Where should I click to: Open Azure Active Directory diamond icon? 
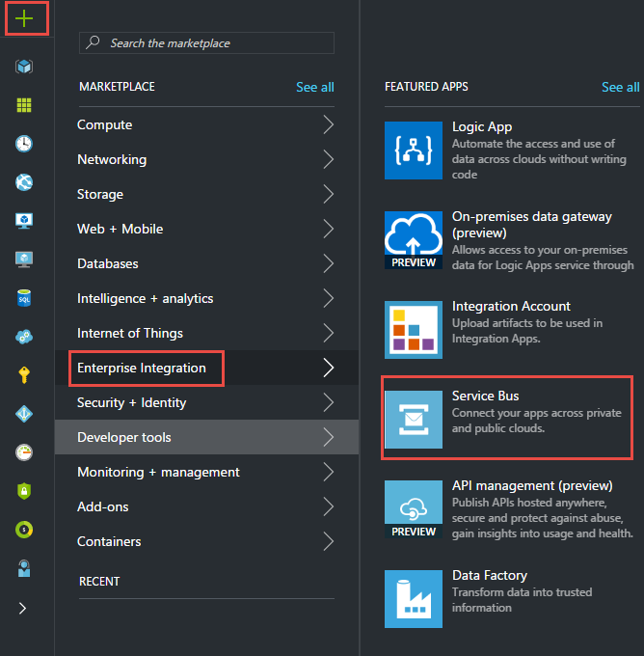click(x=24, y=414)
